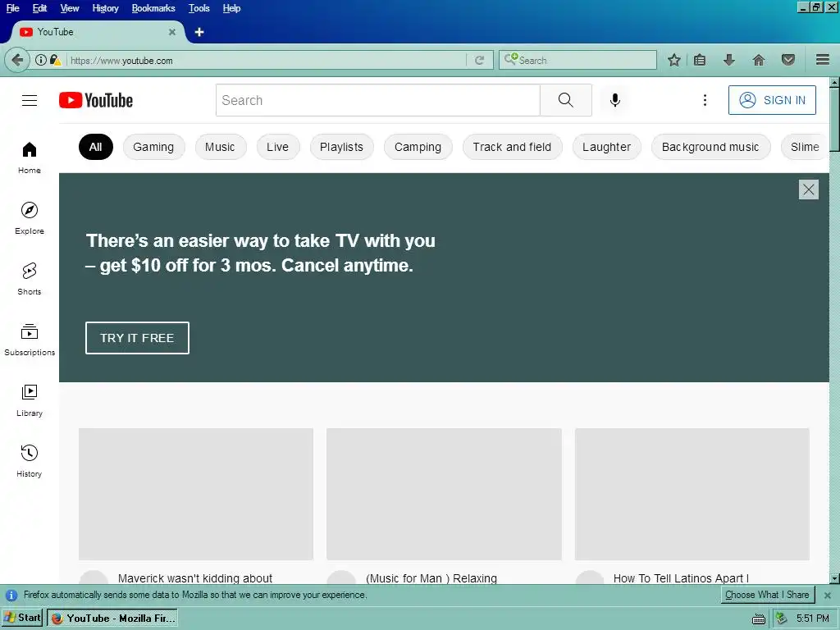This screenshot has width=840, height=630.
Task: Click the padlock warning icon
Action: point(55,60)
